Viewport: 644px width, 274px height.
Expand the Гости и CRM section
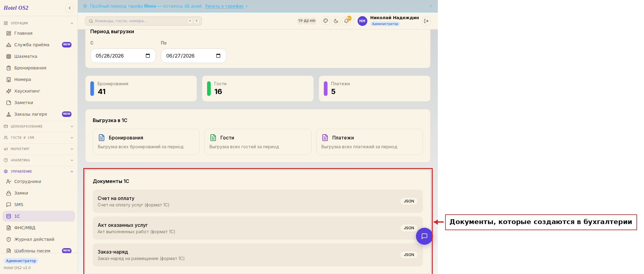coord(39,138)
